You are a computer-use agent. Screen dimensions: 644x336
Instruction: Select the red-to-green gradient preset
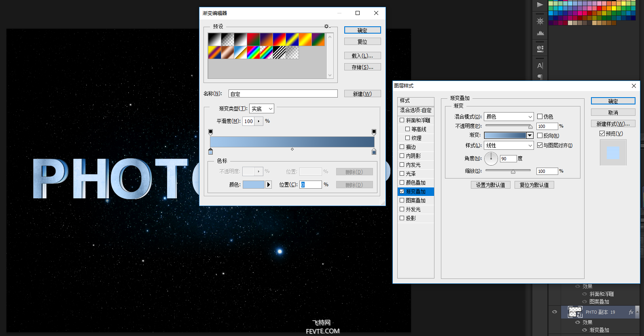click(x=253, y=40)
